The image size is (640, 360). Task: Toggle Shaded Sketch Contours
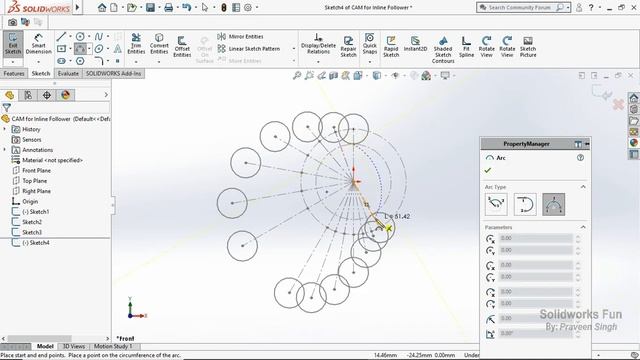pos(443,49)
